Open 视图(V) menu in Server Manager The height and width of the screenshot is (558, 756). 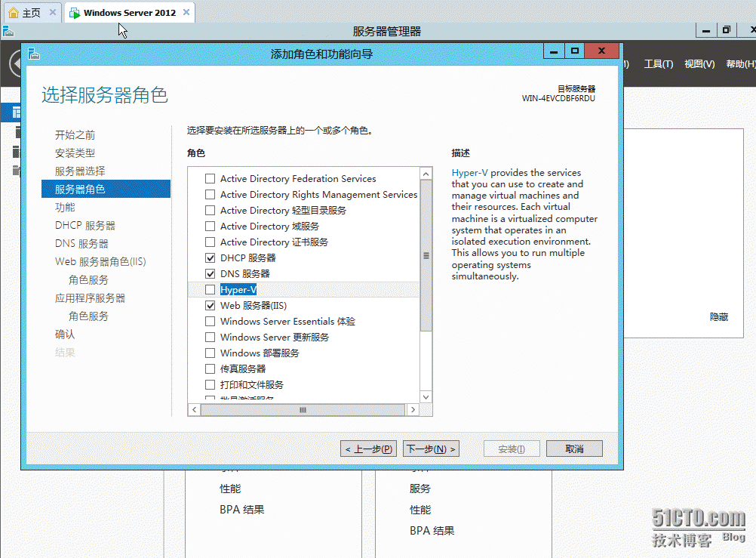[699, 64]
